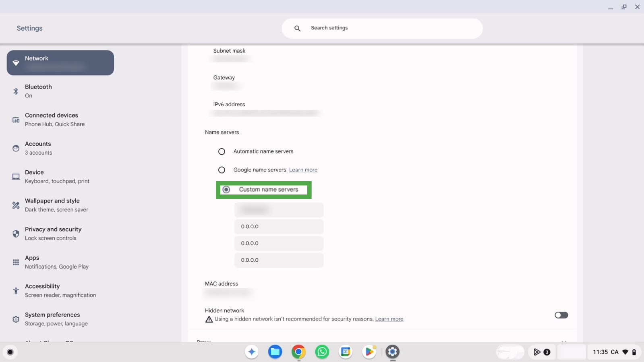Click the System preferences gear icon
The width and height of the screenshot is (644, 362).
(x=16, y=319)
